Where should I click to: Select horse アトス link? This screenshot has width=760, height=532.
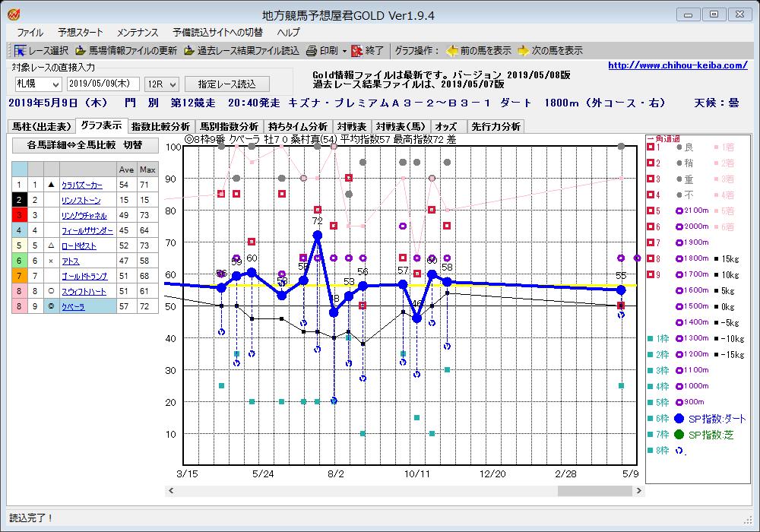[x=70, y=261]
